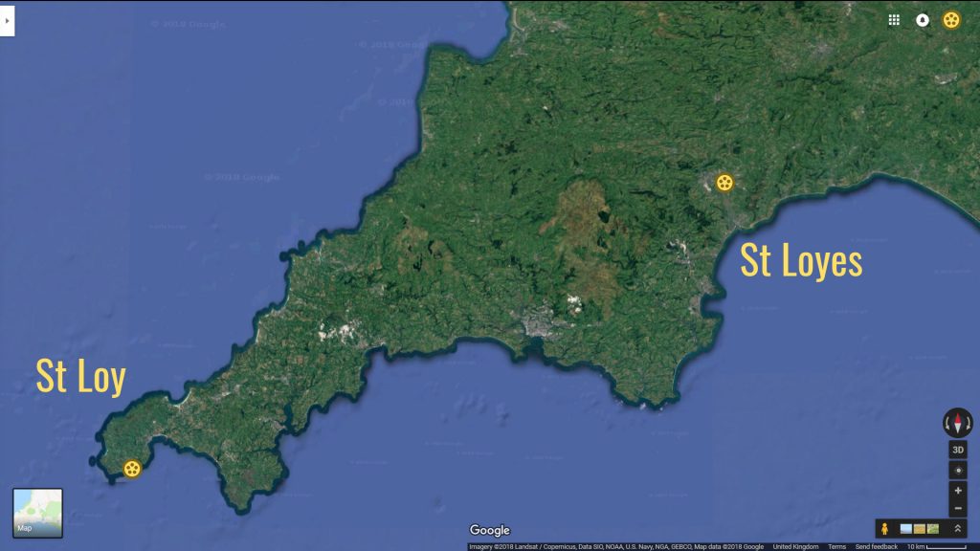Open the Google apps grid
980x551 pixels.
pyautogui.click(x=894, y=20)
